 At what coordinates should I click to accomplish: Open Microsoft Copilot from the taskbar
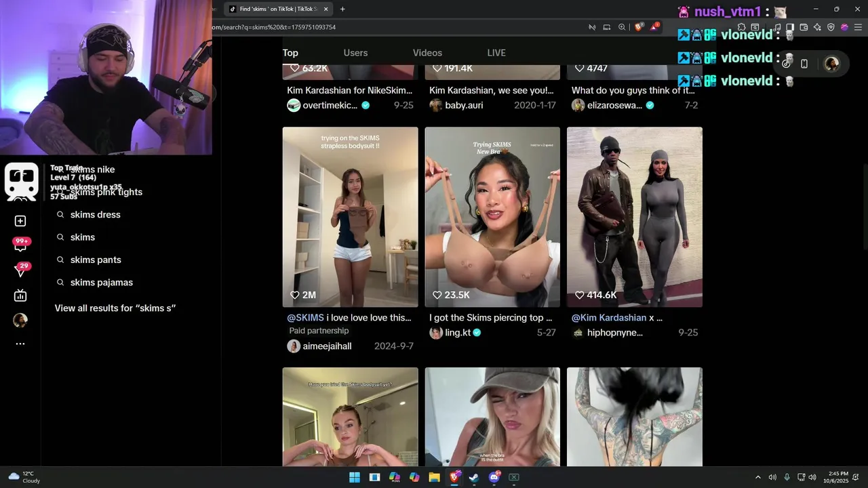click(414, 477)
